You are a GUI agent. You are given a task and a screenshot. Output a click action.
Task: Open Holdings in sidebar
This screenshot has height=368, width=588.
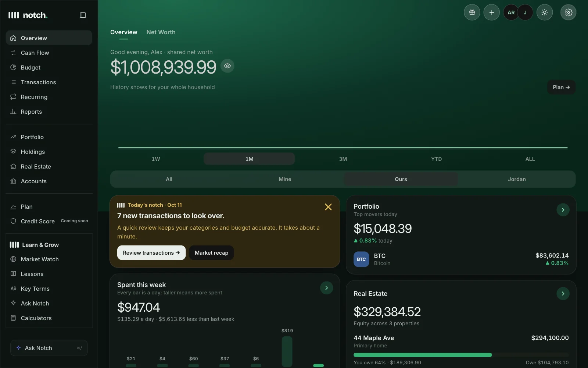49,152
